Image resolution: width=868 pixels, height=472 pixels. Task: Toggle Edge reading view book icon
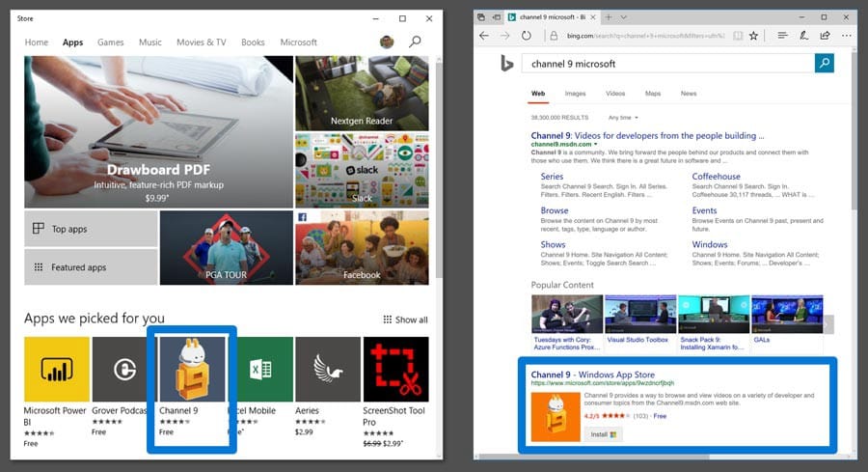click(x=738, y=36)
